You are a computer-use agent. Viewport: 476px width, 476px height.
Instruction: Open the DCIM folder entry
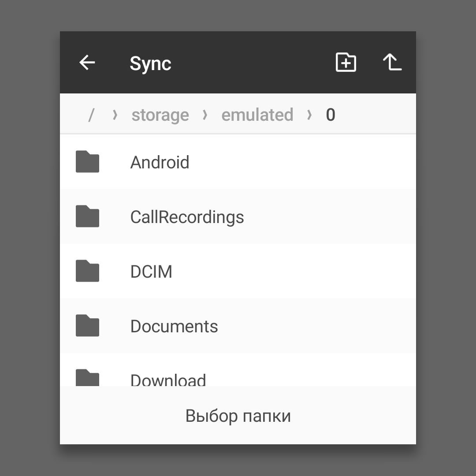click(238, 271)
